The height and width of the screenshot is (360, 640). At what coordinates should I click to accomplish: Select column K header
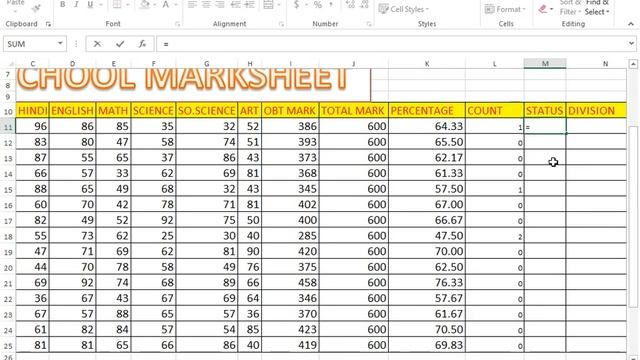pos(427,64)
